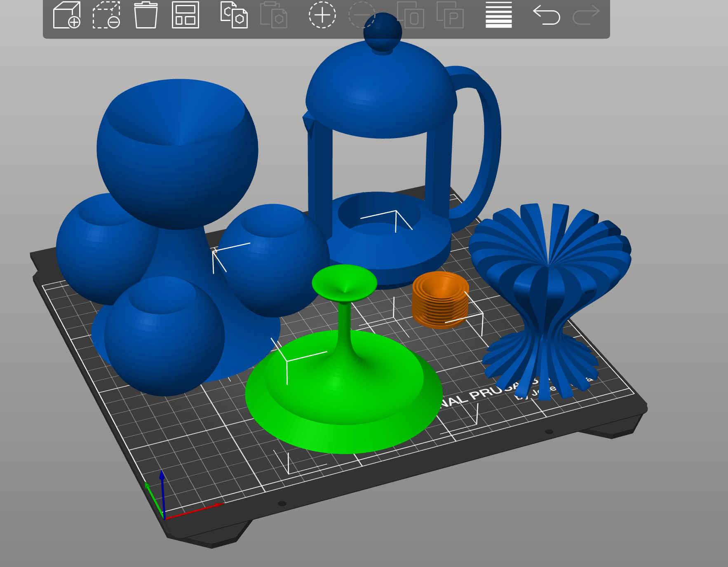Select the orange ribbed cylinder model

click(x=440, y=300)
